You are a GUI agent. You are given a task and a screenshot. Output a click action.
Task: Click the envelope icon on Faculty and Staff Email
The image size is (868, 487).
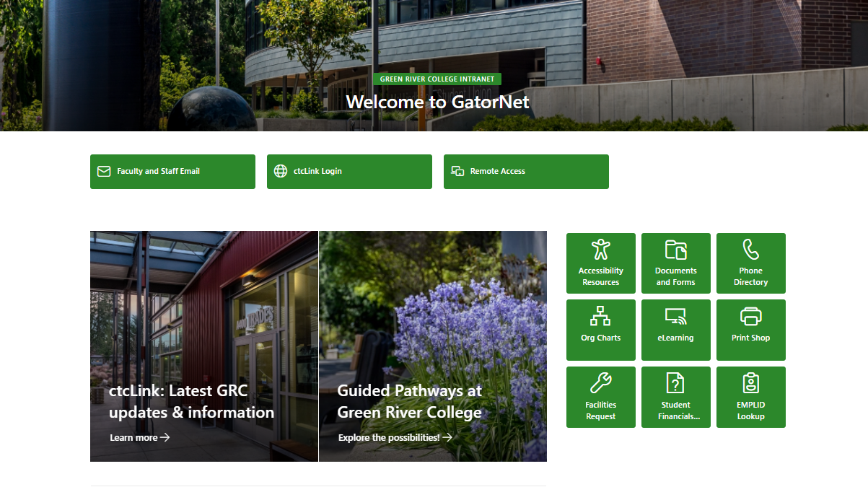tap(104, 172)
